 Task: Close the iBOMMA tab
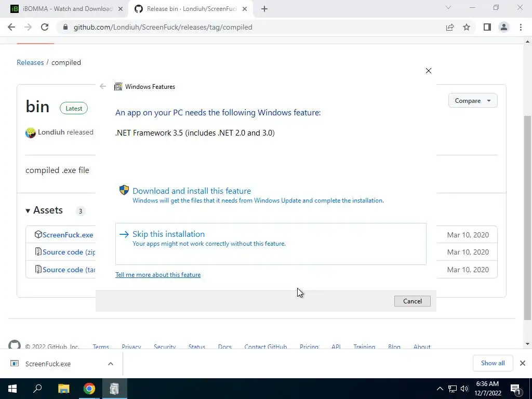click(120, 9)
